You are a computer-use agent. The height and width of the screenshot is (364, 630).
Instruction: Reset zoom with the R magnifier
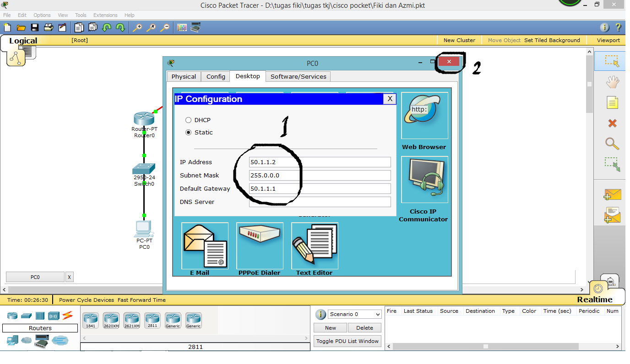pos(151,27)
